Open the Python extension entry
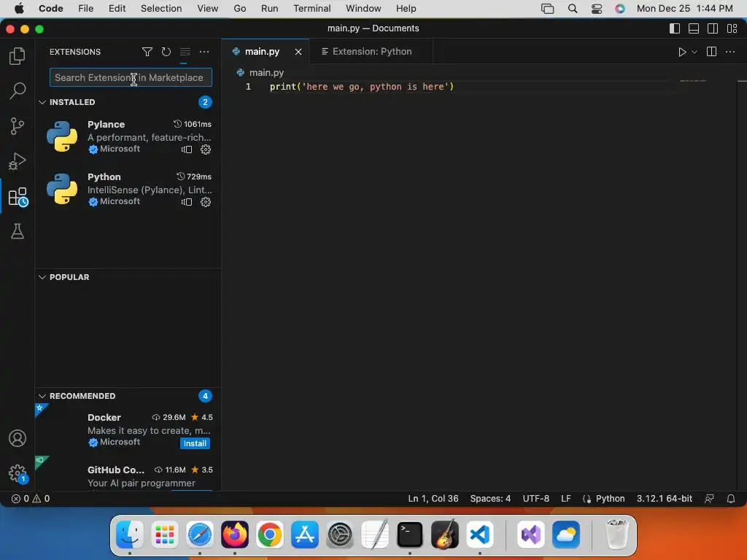Screen dimensions: 747x560 click(128, 189)
